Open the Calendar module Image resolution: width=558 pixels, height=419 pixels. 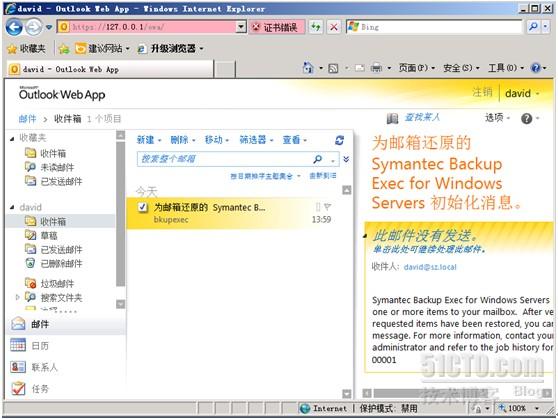pos(66,346)
